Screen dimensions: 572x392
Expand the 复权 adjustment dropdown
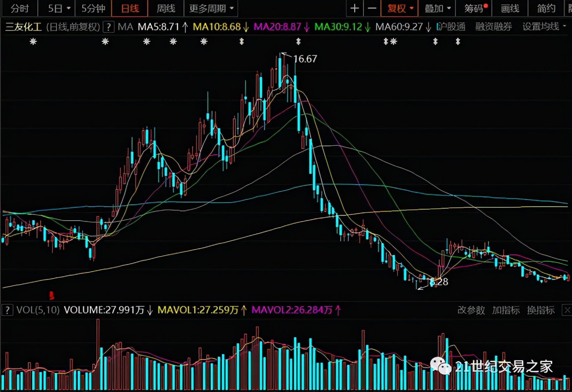coord(400,8)
